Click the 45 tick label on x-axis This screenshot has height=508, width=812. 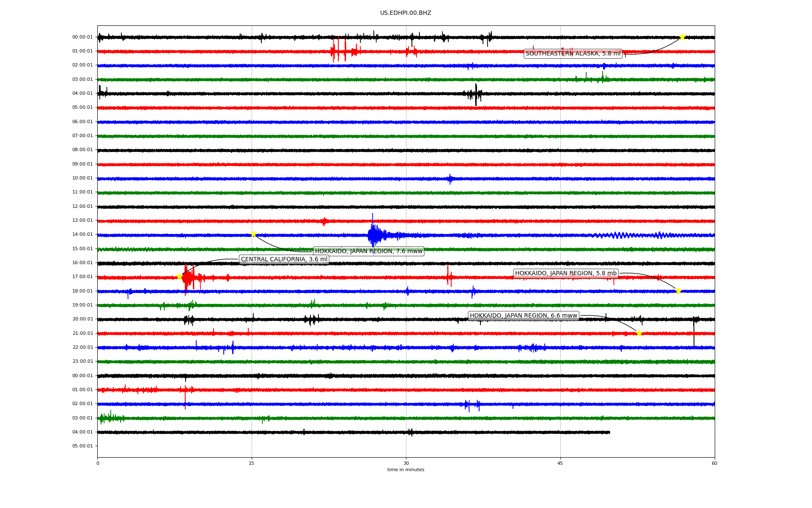point(560,463)
